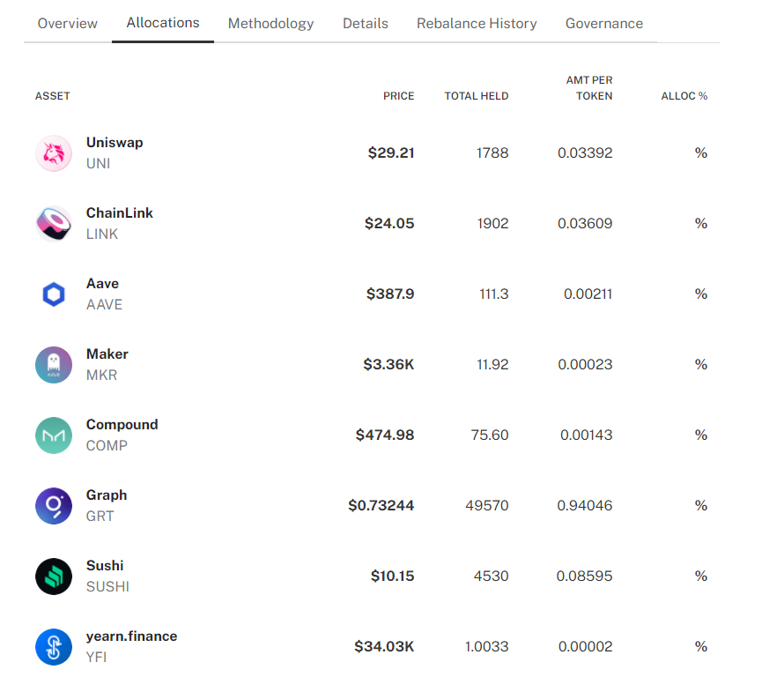Screen dimensions: 784x692
Task: Switch to the Overview tab
Action: (x=68, y=24)
